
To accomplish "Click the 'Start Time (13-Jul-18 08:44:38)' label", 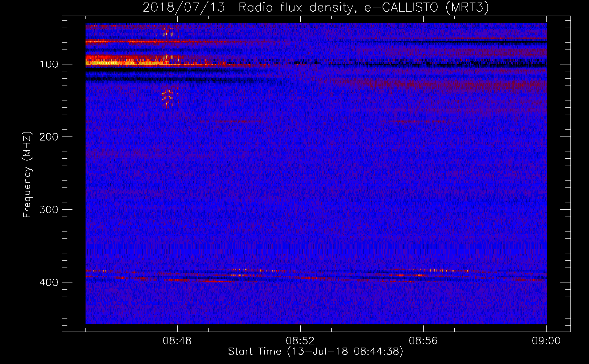I will tap(316, 352).
